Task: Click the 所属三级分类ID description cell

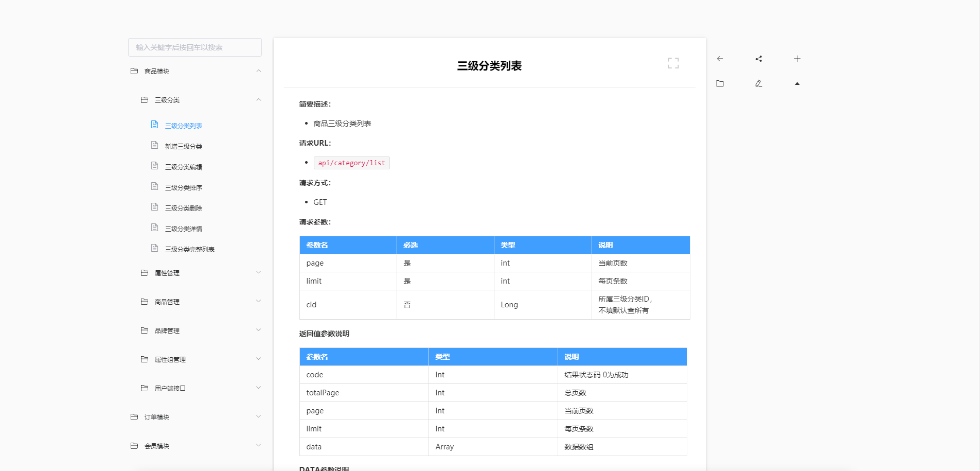Action: [x=641, y=305]
